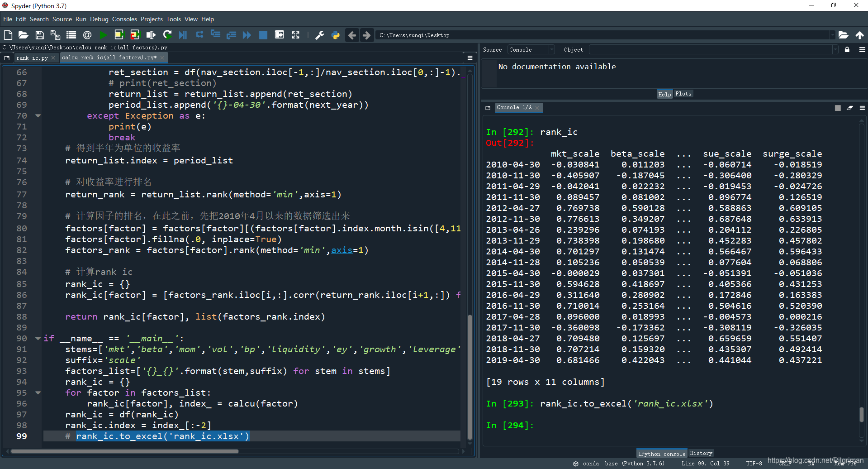Expand the working directory path dropdown
Screen dimensions: 868x469
point(832,35)
